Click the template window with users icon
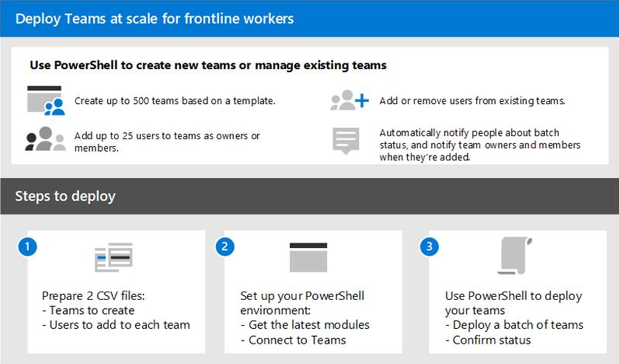The image size is (619, 364). pos(46,100)
